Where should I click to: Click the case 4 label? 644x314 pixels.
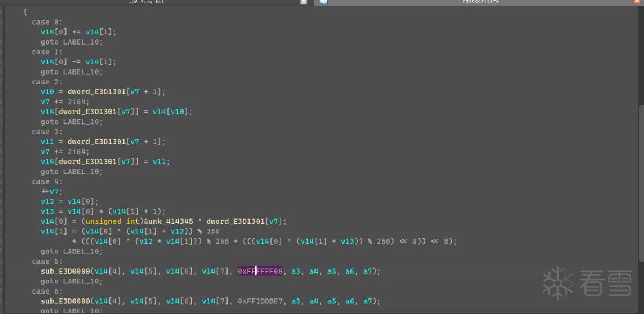click(x=47, y=181)
